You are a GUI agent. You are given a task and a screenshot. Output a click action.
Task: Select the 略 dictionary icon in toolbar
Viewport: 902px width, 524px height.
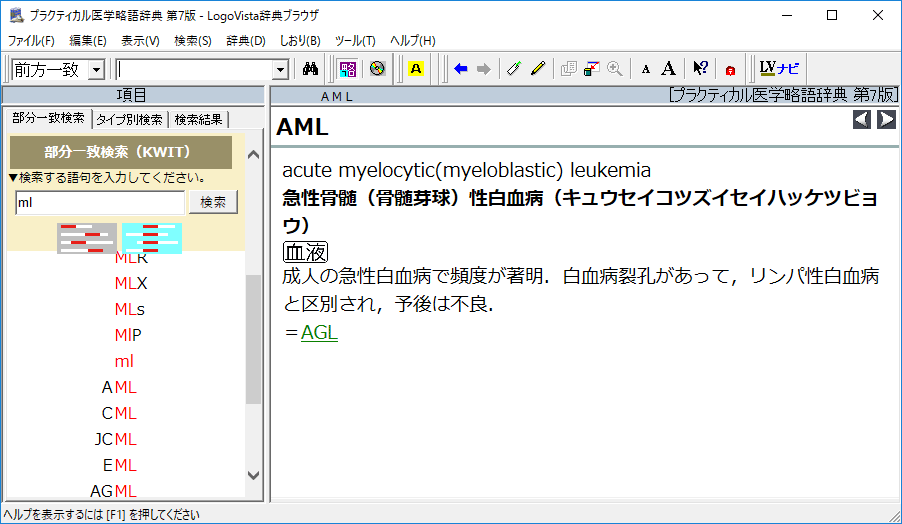[347, 69]
